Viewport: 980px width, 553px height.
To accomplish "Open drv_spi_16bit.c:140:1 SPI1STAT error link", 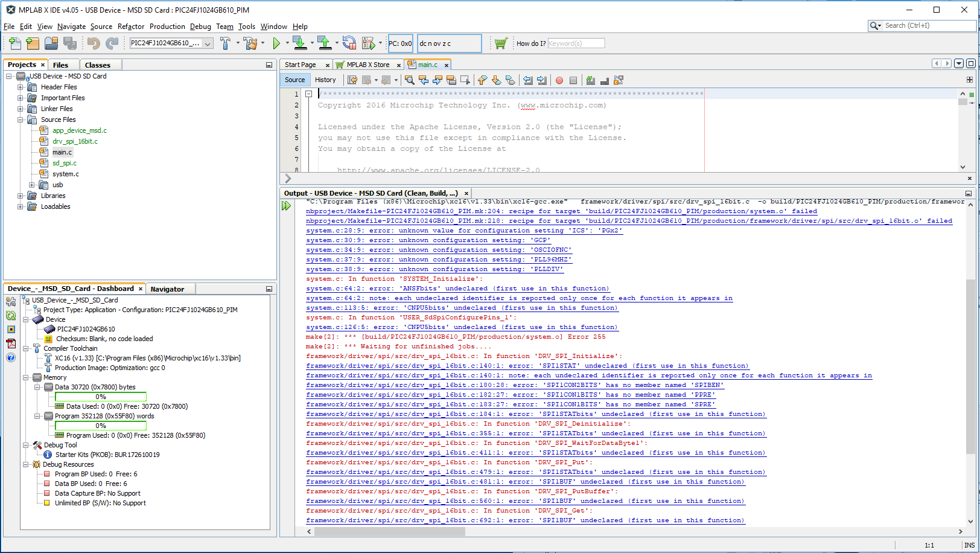I will [x=527, y=366].
